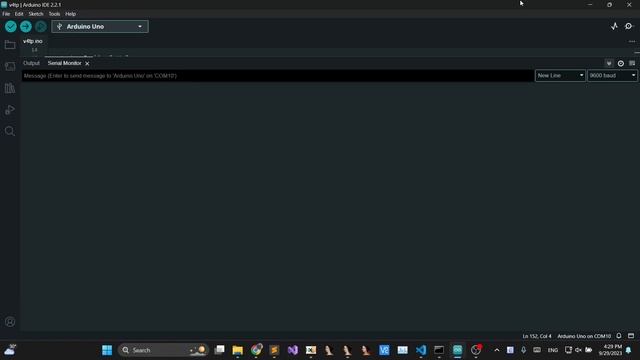Upload the sketch with the arrow button
Screen dimensions: 640x360
pos(26,27)
